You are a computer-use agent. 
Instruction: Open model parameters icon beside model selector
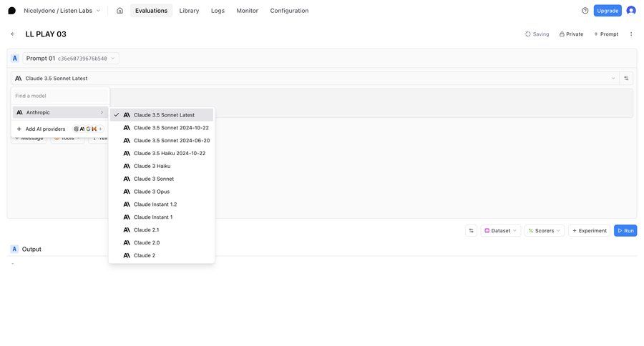coord(626,79)
